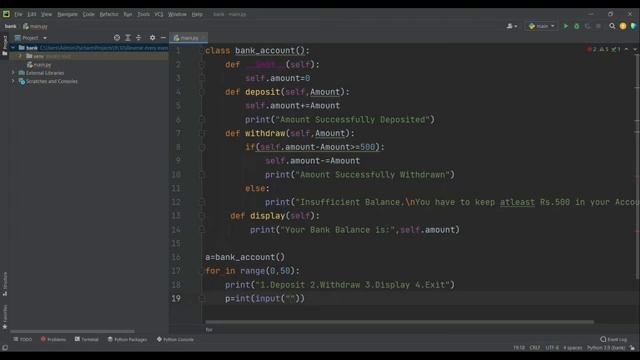Click tool window quick-access icon bottom-left
The width and height of the screenshot is (640, 360).
pyautogui.click(x=4, y=348)
